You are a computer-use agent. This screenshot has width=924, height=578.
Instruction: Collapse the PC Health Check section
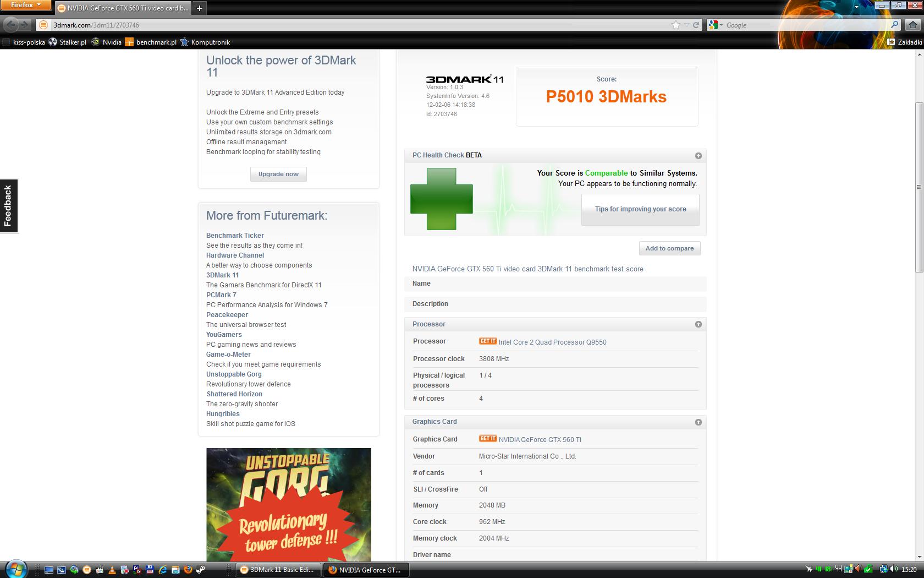click(x=698, y=156)
